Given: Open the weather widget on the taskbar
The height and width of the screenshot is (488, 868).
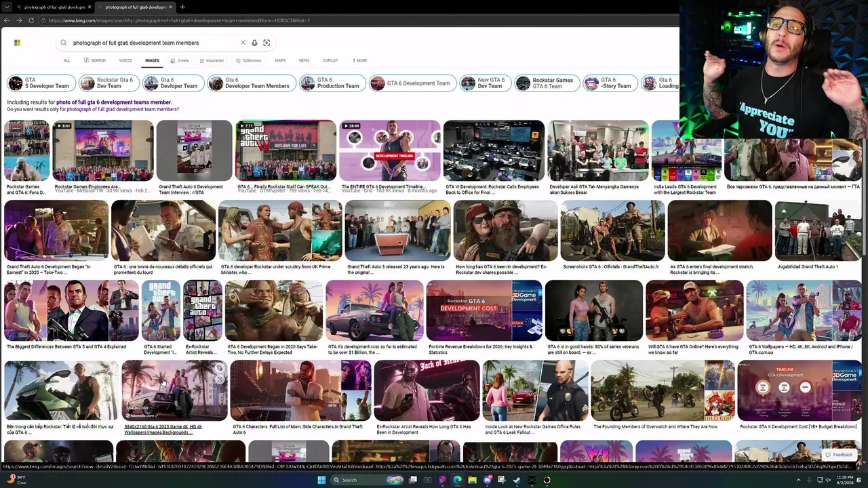Looking at the screenshot, I should [17, 480].
